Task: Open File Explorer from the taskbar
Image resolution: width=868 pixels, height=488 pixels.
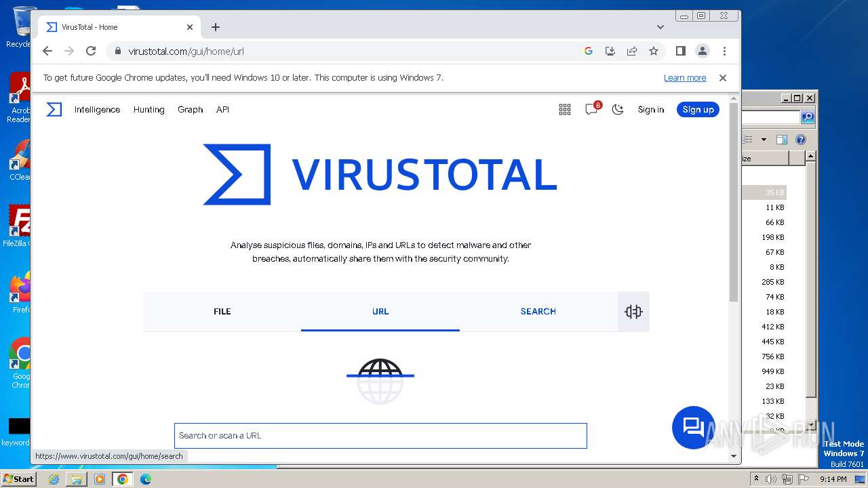Action: click(x=77, y=479)
